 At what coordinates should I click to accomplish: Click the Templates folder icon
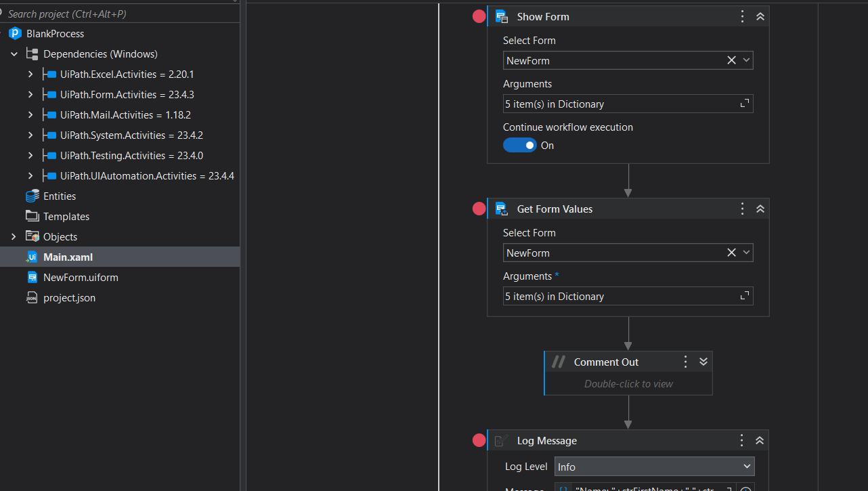point(32,216)
